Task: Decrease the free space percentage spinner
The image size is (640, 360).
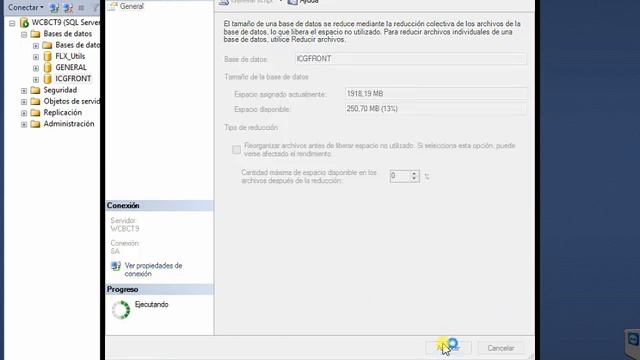Action: click(414, 179)
